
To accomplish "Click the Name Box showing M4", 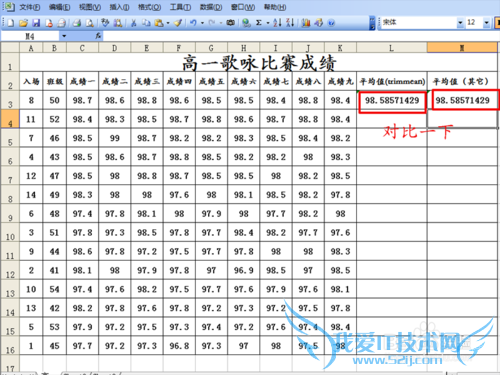I will (x=30, y=36).
